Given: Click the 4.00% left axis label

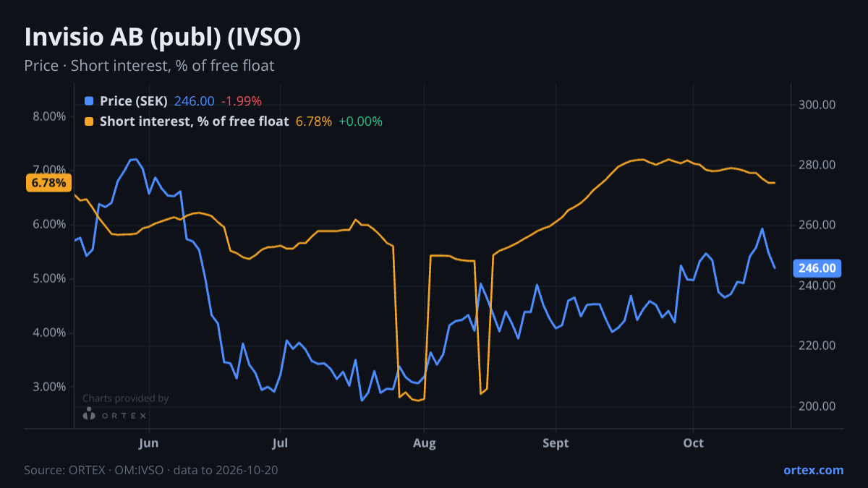Looking at the screenshot, I should (49, 333).
